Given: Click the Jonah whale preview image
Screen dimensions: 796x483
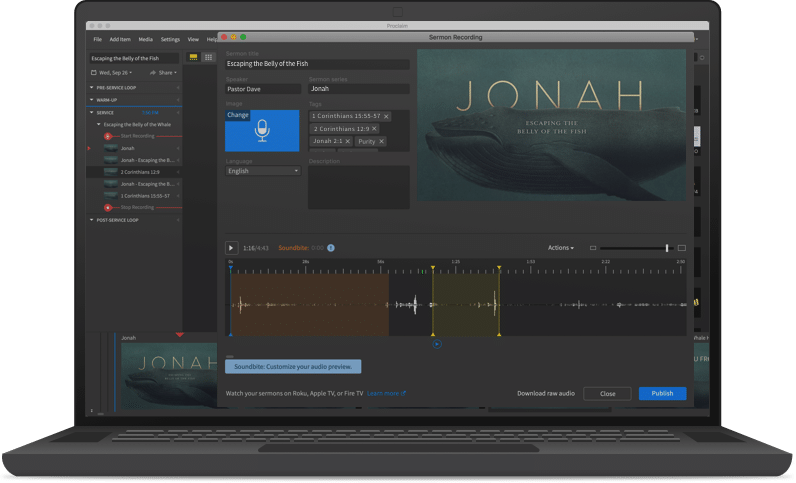Looking at the screenshot, I should tap(551, 125).
